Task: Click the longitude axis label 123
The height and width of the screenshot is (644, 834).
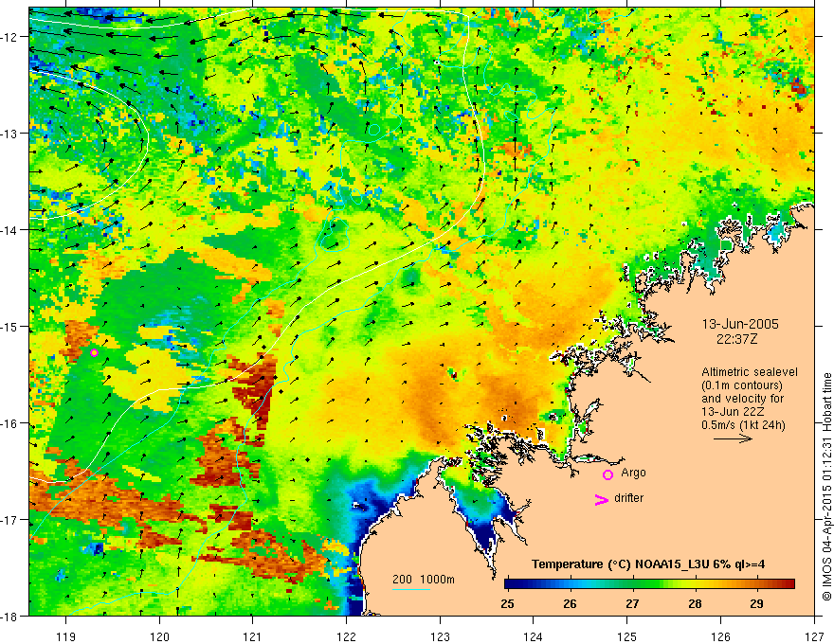Action: coord(440,636)
